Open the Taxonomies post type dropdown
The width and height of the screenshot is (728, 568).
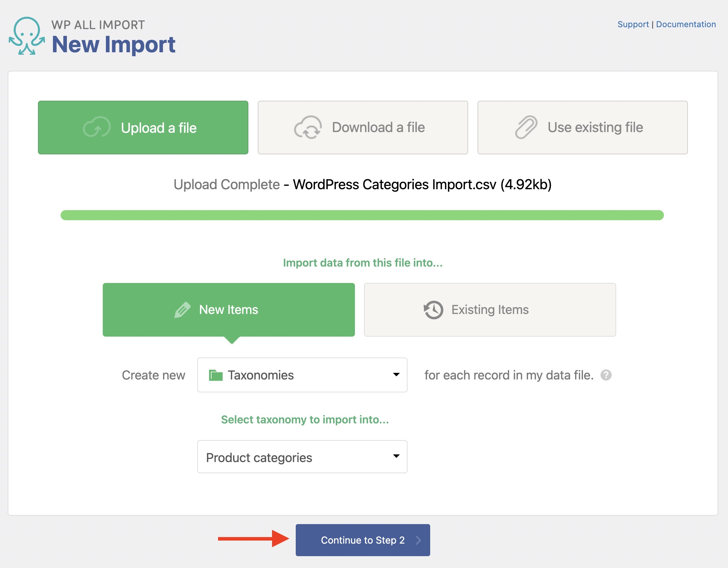click(x=302, y=375)
